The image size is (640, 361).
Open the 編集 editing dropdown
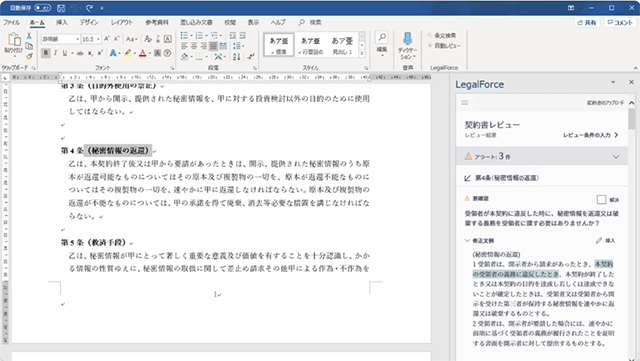tap(382, 44)
